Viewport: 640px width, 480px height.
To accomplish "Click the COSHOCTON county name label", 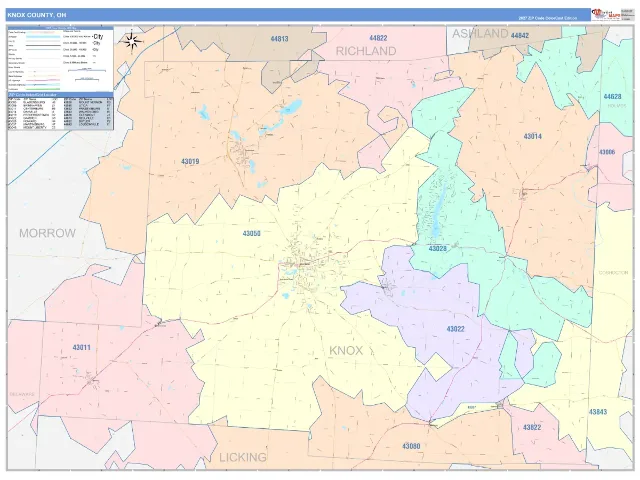I will tap(613, 272).
